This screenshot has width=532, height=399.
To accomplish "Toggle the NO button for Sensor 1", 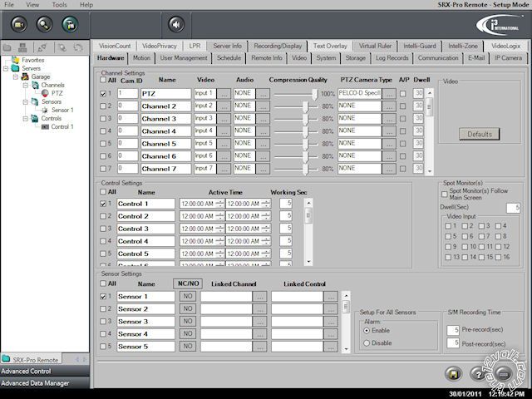I will tap(187, 296).
